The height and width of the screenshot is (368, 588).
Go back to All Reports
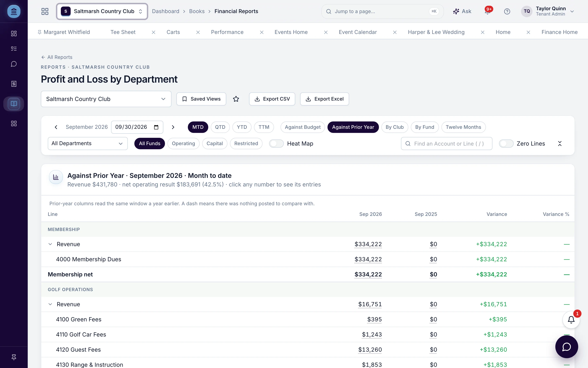(57, 57)
